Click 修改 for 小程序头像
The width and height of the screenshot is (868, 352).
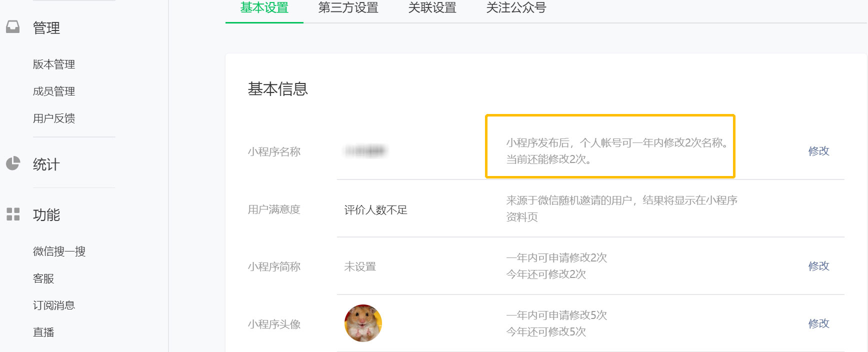tap(819, 323)
